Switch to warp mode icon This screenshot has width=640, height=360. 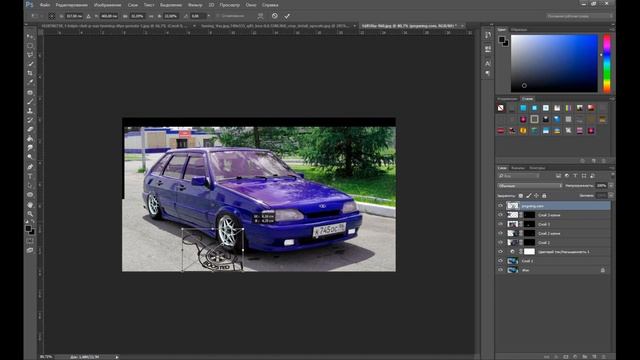pyautogui.click(x=260, y=16)
